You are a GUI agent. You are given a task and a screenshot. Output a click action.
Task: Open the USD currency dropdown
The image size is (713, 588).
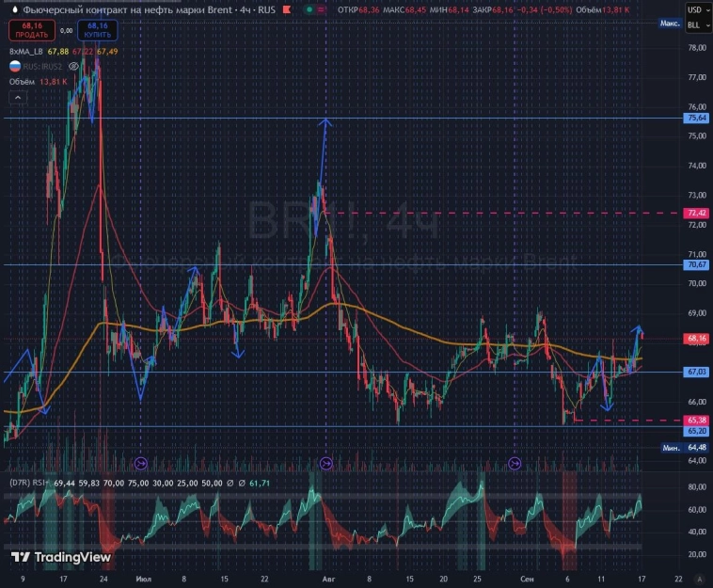pyautogui.click(x=696, y=10)
